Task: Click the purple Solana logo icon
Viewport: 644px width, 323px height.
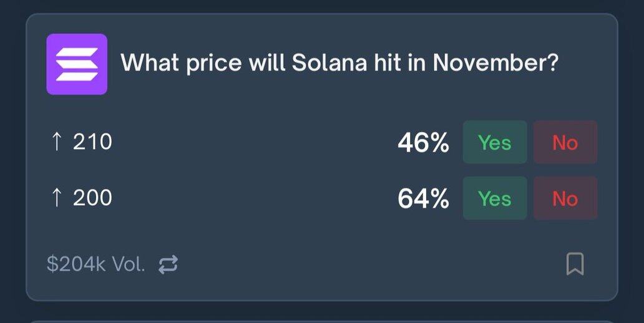Action: coord(77,64)
